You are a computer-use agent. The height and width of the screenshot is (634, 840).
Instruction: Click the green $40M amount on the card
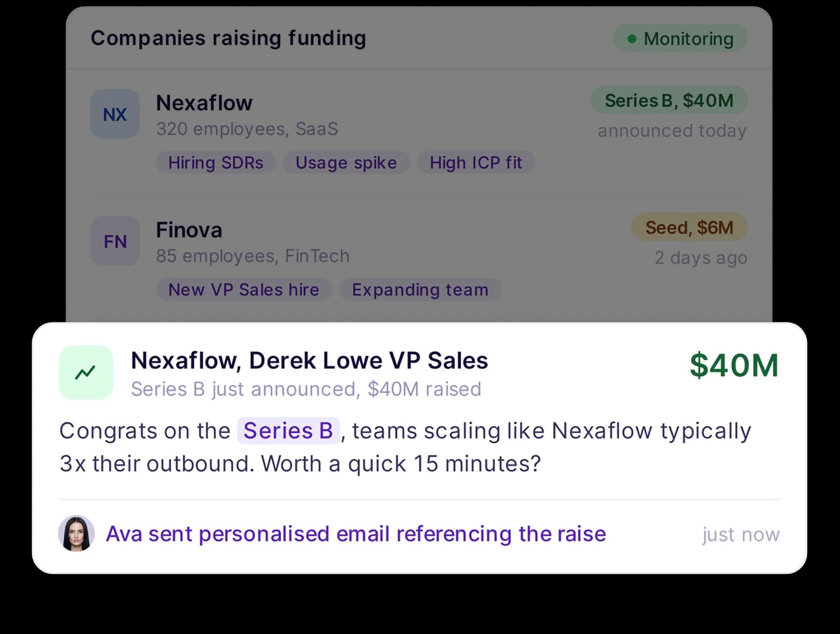(x=735, y=365)
